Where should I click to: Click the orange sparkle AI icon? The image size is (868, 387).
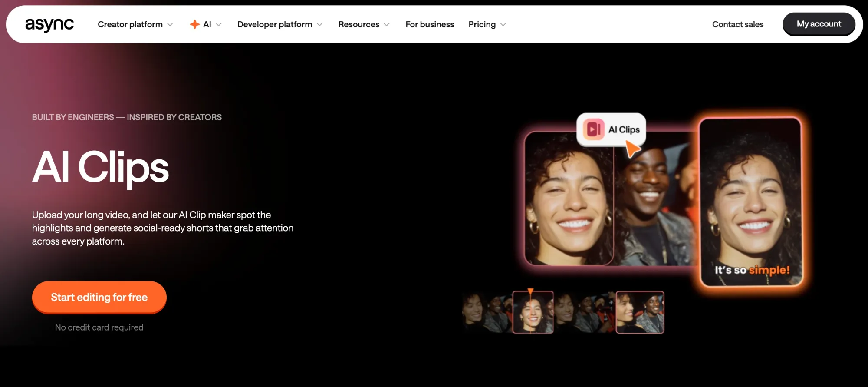click(195, 24)
